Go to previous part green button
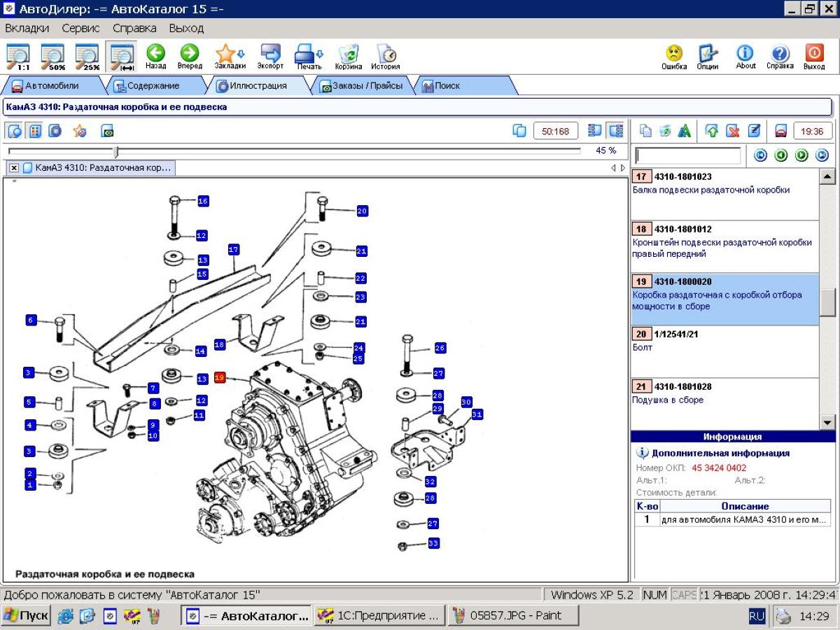Screen dimensions: 840x630 pos(781,155)
